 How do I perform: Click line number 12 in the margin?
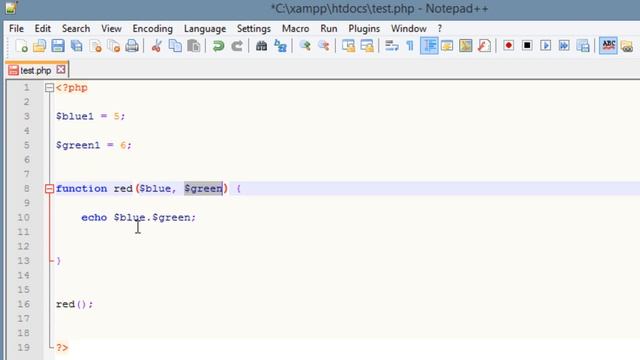pos(24,247)
